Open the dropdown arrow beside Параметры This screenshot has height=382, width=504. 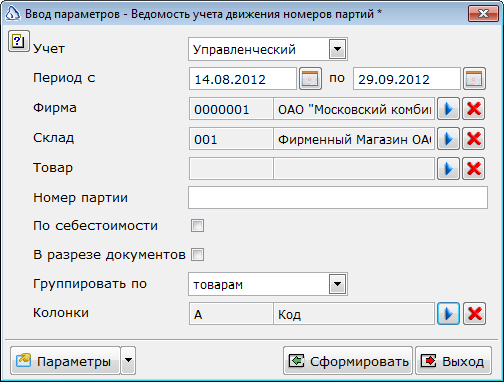coord(128,360)
